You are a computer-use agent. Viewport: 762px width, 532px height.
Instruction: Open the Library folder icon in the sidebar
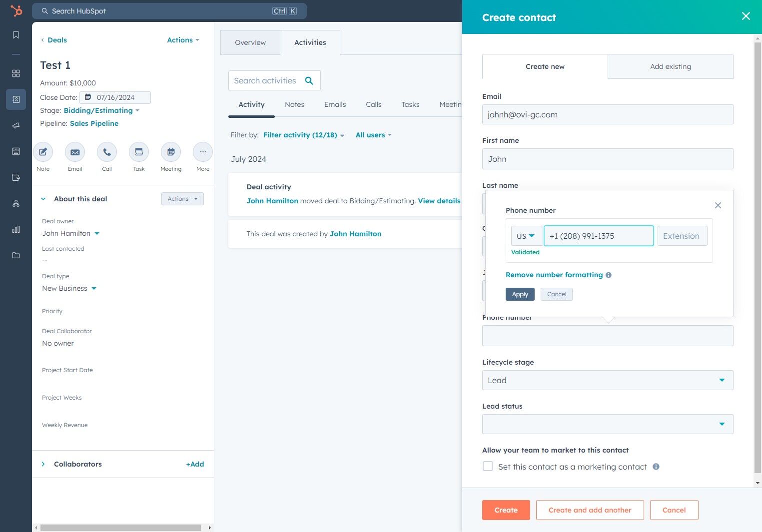click(16, 255)
